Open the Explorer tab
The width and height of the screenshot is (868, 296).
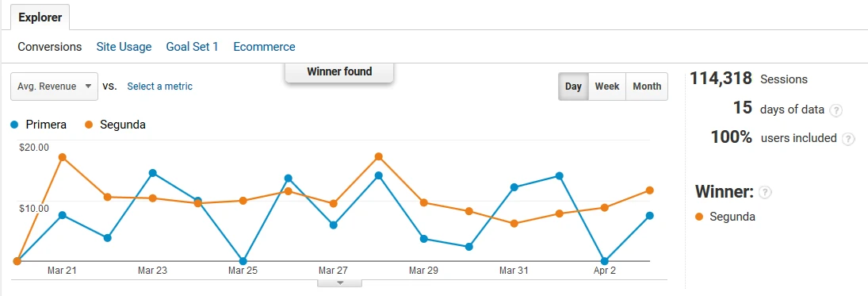coord(40,17)
